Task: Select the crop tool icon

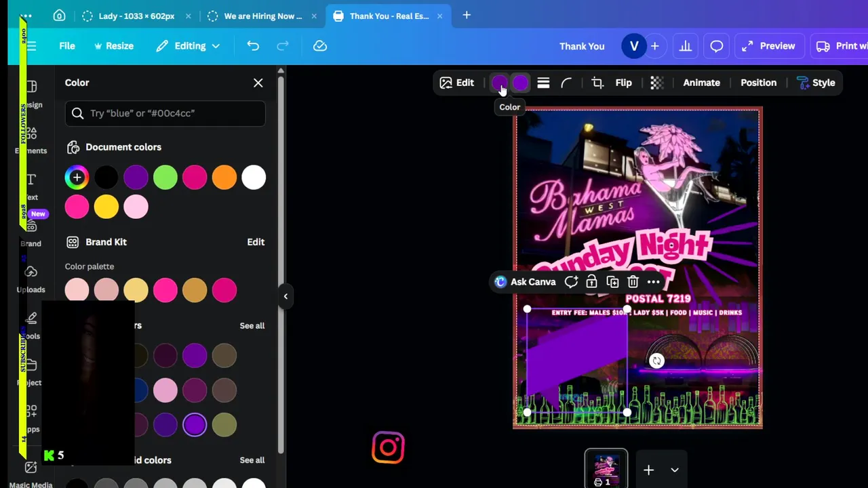Action: coord(597,83)
